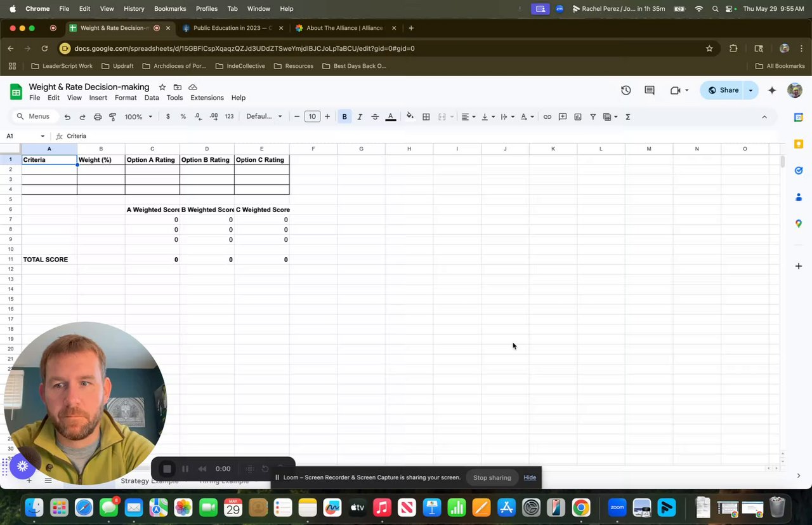Click the font size field
This screenshot has width=812, height=525.
point(312,117)
